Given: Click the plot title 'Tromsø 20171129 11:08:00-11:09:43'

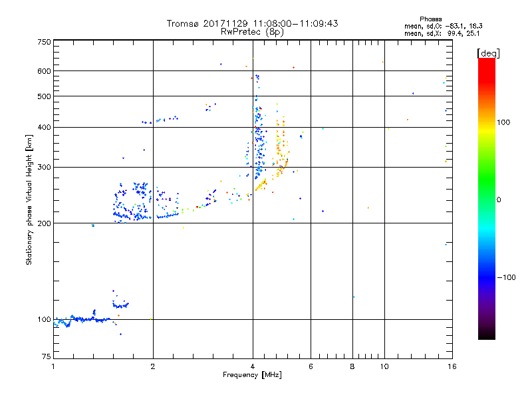Looking at the screenshot, I should 252,23.
